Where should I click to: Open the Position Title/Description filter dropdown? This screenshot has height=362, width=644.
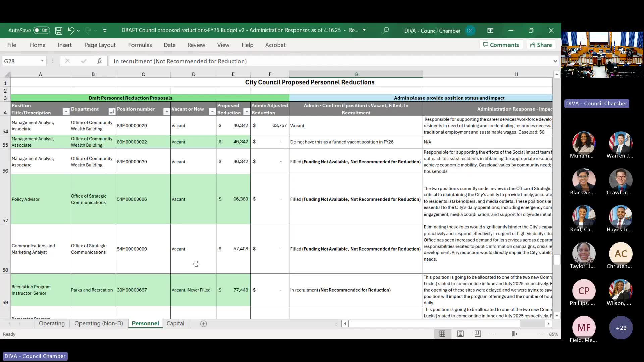point(66,112)
